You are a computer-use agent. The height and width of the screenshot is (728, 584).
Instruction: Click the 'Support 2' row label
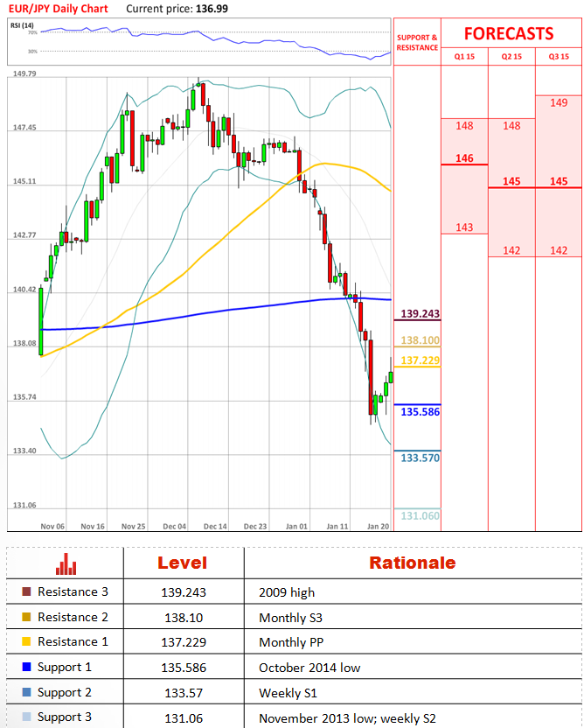(65, 693)
